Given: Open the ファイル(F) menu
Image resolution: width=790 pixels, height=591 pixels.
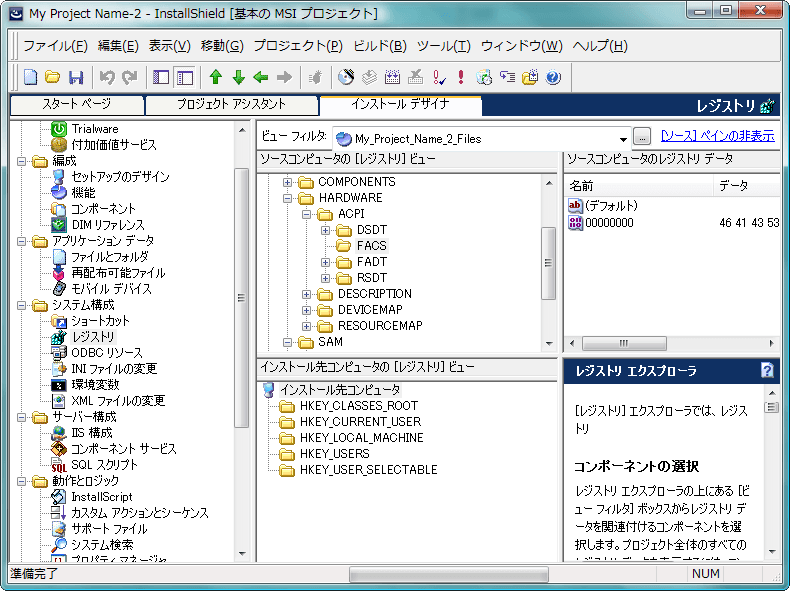Looking at the screenshot, I should click(55, 46).
